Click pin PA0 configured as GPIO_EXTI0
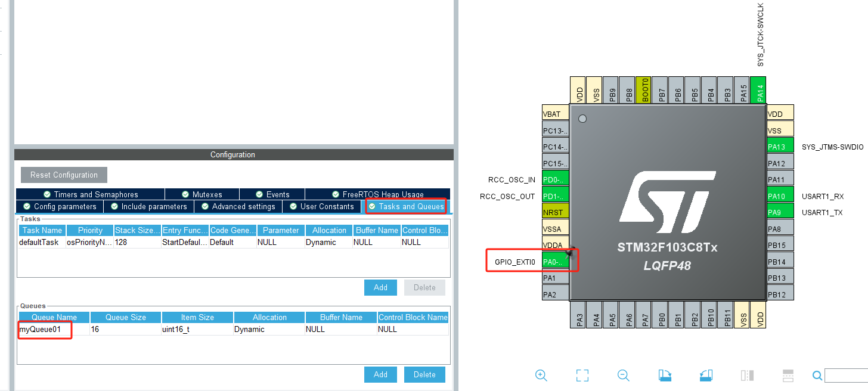Viewport: 868px width, 391px height. click(x=556, y=261)
